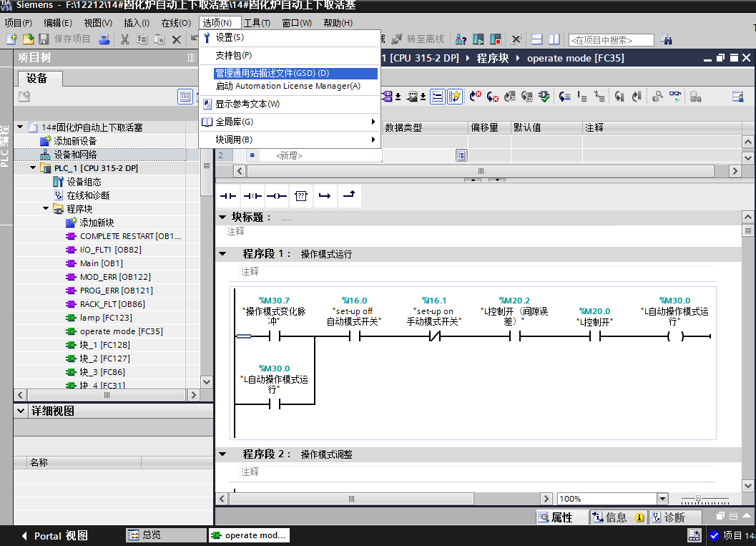756x546 pixels.
Task: Collapse 程序段 1 操作模式运行
Action: pyautogui.click(x=224, y=252)
